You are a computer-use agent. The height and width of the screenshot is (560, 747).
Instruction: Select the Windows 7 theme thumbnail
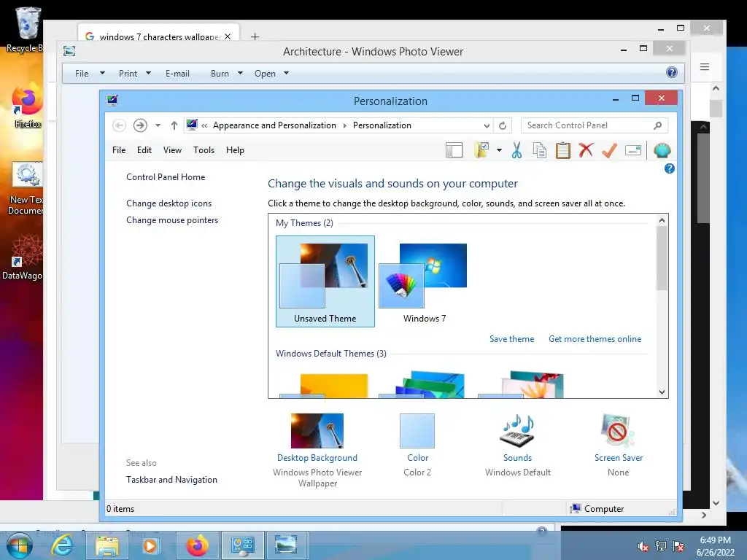[x=424, y=281]
